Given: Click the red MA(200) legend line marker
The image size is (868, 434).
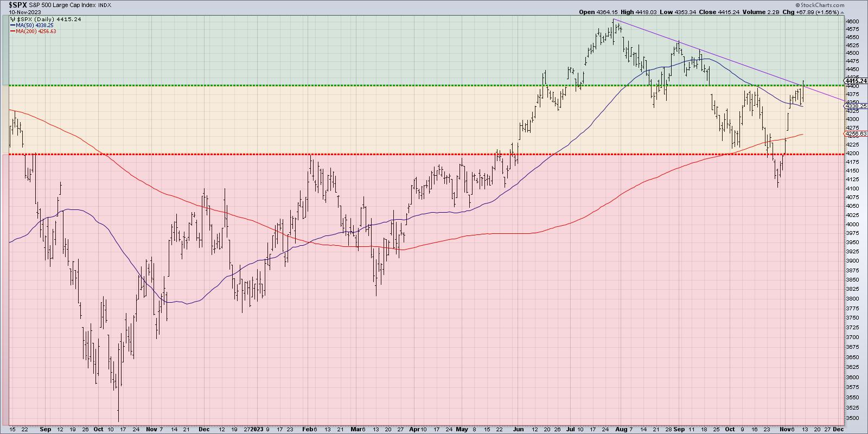Looking at the screenshot, I should point(13,31).
